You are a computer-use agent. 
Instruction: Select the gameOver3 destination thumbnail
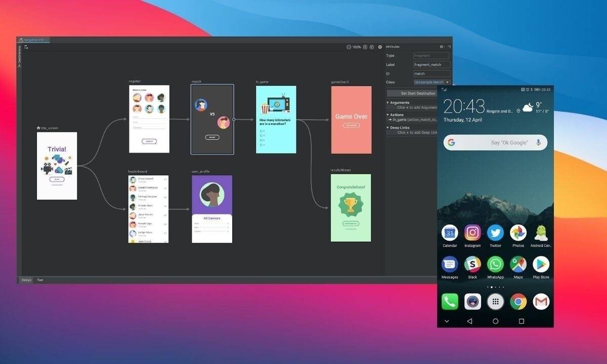351,120
